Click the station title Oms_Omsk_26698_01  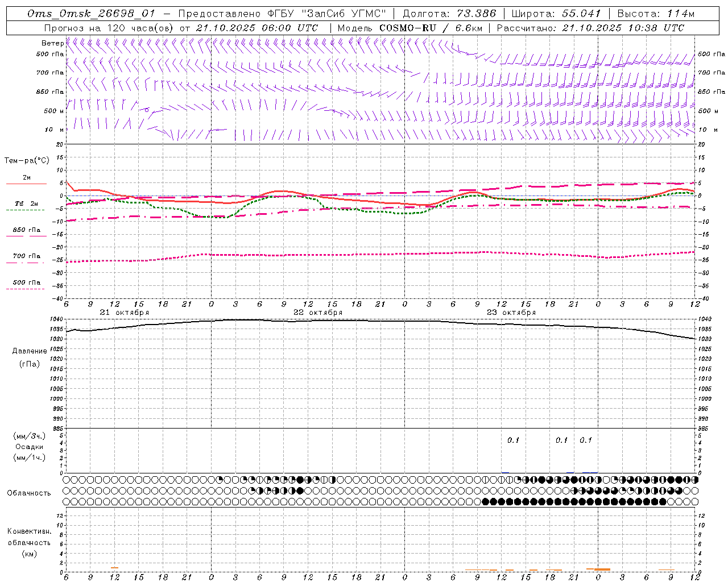92,13
